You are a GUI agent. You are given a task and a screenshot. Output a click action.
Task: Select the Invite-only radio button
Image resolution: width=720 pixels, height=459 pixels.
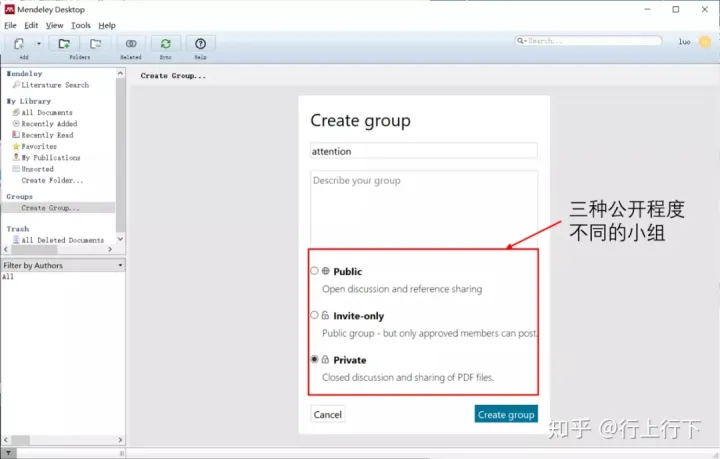tap(315, 315)
